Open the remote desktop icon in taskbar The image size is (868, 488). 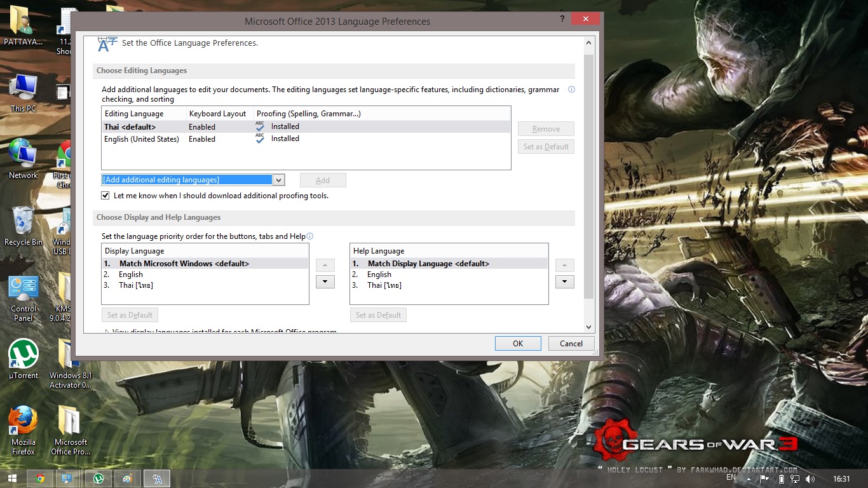[x=67, y=478]
